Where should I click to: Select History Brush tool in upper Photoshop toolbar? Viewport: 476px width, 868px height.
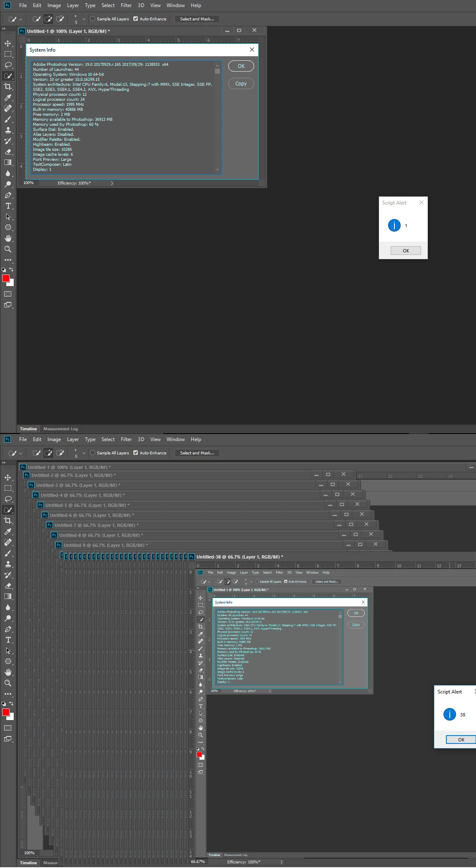point(8,141)
